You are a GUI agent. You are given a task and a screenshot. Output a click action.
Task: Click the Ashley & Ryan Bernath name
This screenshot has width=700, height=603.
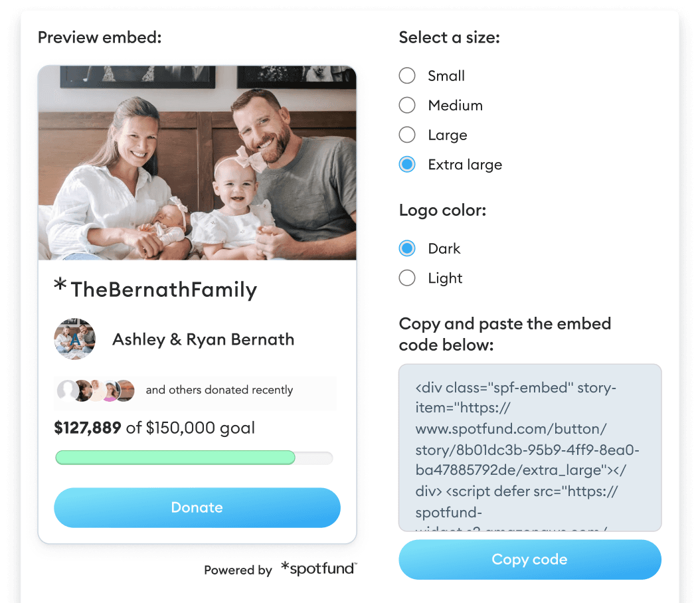click(x=203, y=339)
